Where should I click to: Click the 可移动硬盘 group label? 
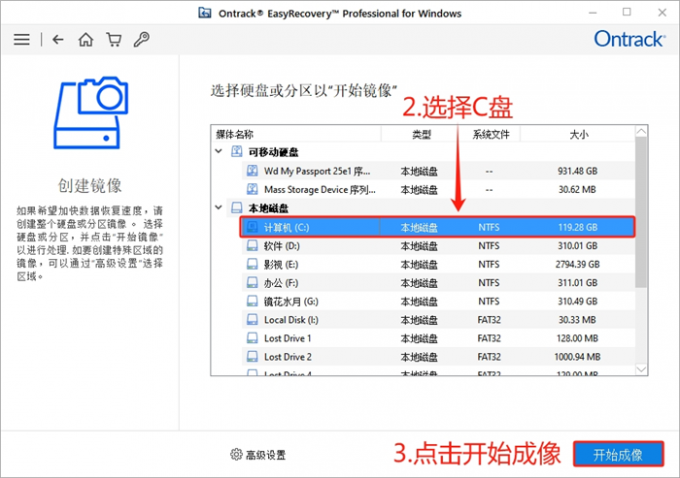(273, 152)
